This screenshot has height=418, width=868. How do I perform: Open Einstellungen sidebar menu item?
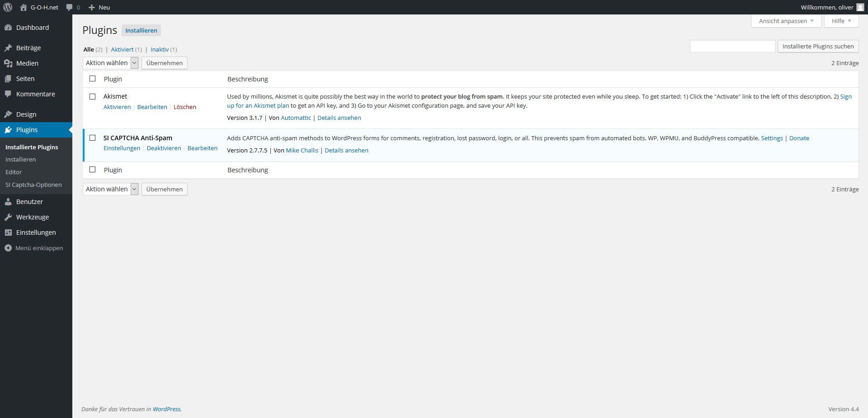tap(36, 233)
